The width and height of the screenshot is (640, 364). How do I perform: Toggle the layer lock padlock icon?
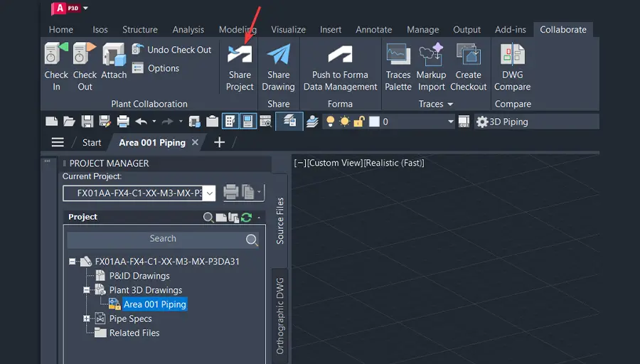pos(359,121)
